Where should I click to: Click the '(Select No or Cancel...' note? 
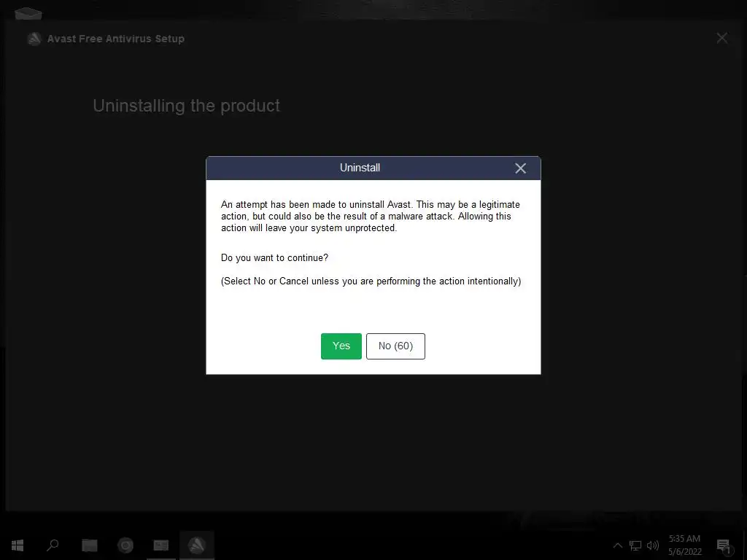tap(371, 281)
